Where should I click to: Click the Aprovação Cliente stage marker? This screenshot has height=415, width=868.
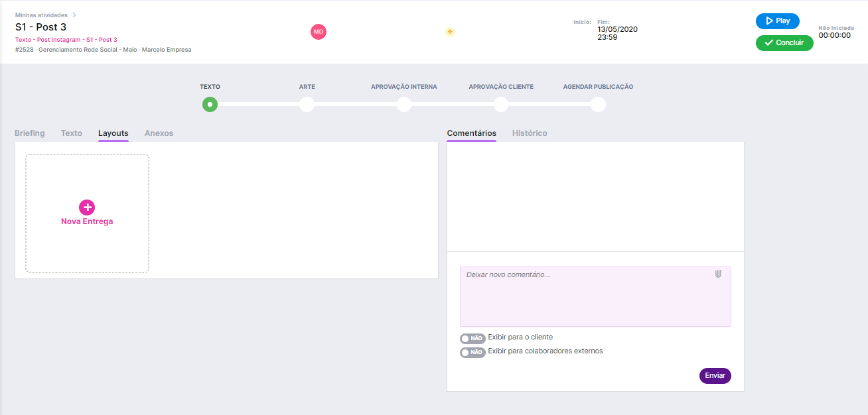501,104
